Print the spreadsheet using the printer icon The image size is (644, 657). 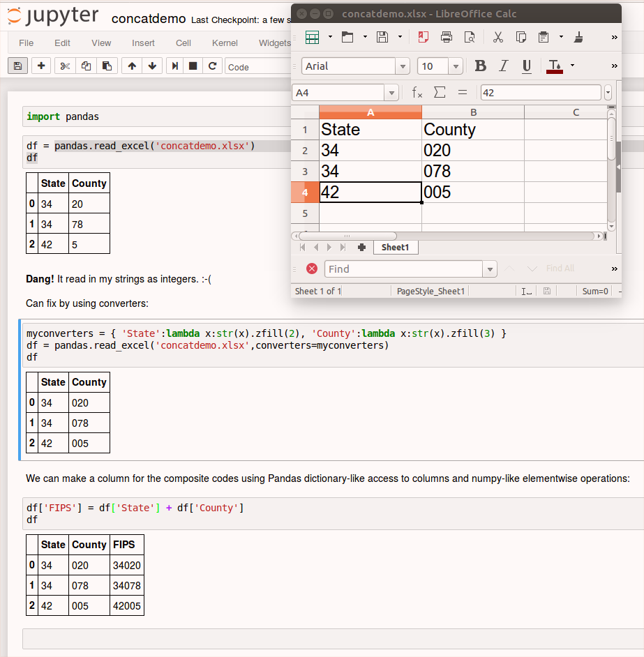pyautogui.click(x=447, y=37)
